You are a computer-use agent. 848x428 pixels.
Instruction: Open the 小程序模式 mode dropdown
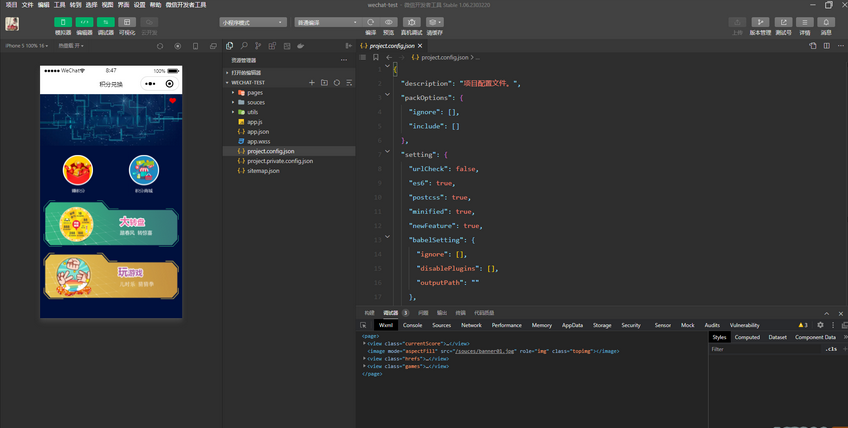pos(253,22)
